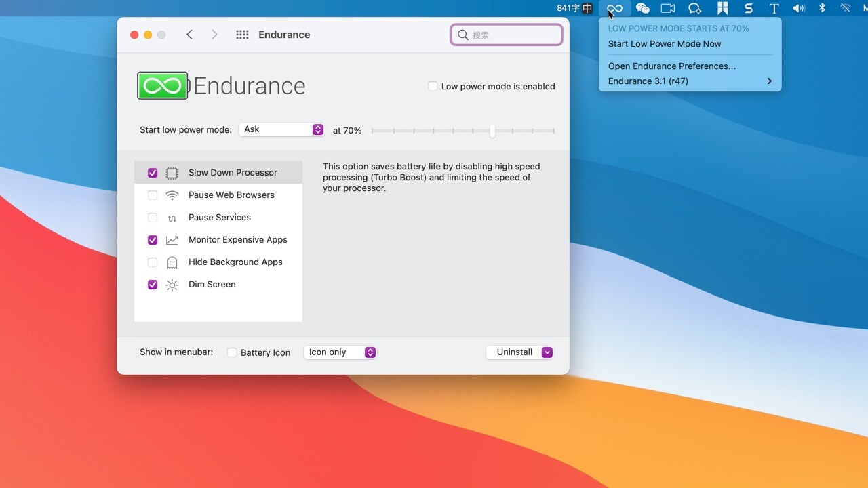
Task: Open the Bluetooth menu bar icon
Action: click(822, 8)
